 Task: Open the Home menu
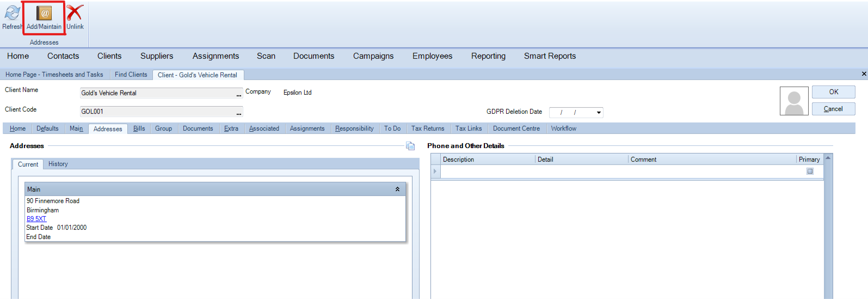[x=18, y=56]
